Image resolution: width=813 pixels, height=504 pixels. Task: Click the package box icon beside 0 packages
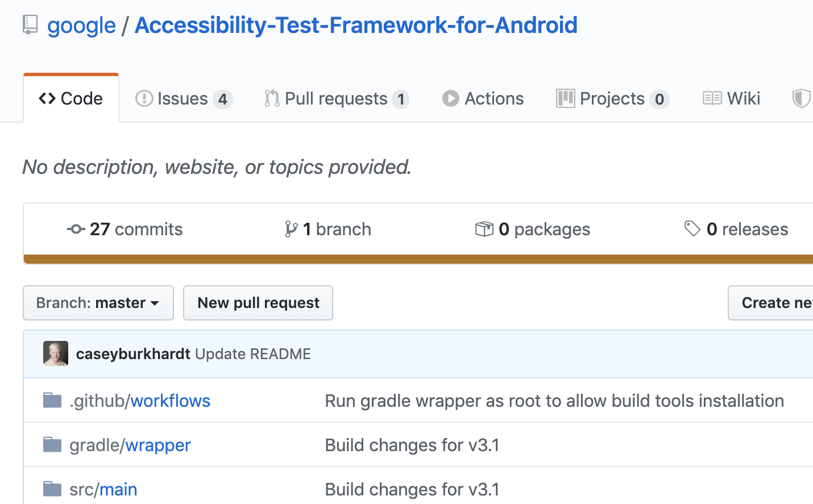(x=484, y=229)
